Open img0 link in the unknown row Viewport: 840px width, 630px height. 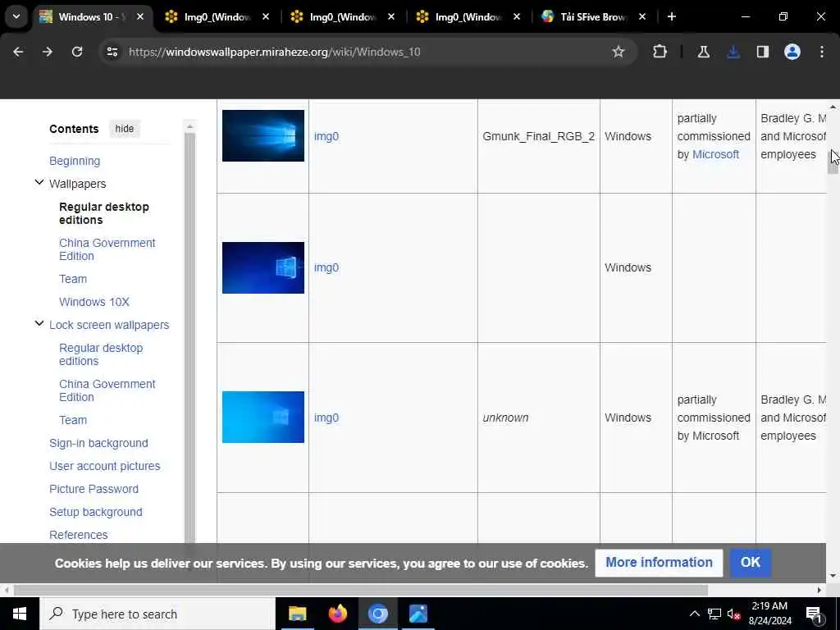click(x=326, y=418)
